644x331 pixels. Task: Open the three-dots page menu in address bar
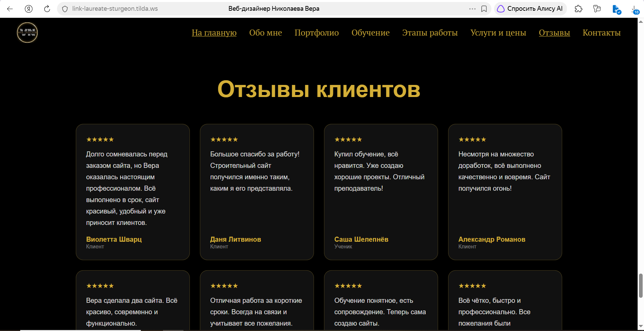(x=472, y=9)
